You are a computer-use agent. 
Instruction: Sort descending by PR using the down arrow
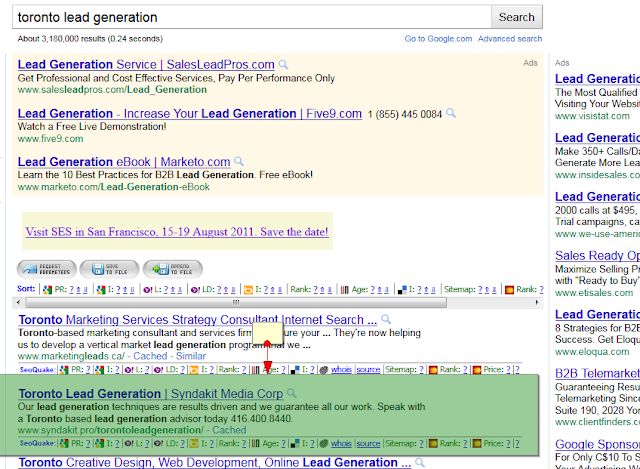coord(85,290)
